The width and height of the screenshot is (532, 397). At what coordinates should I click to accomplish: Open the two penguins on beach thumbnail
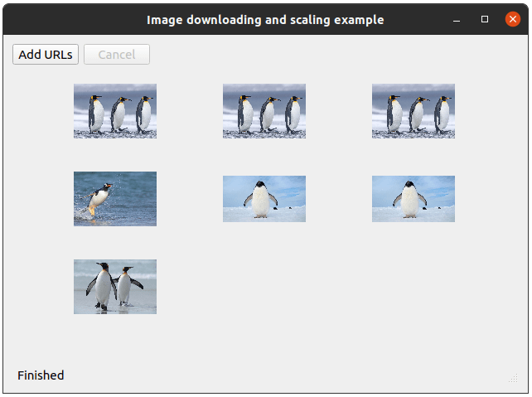(x=115, y=287)
